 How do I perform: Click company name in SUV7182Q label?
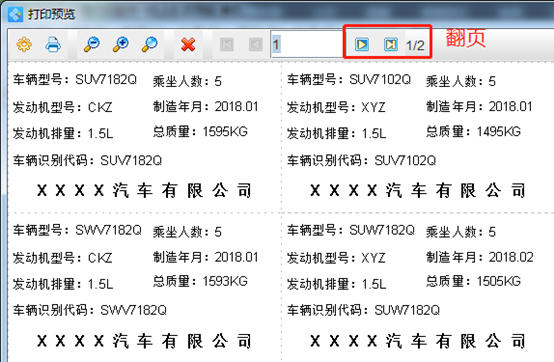144,191
